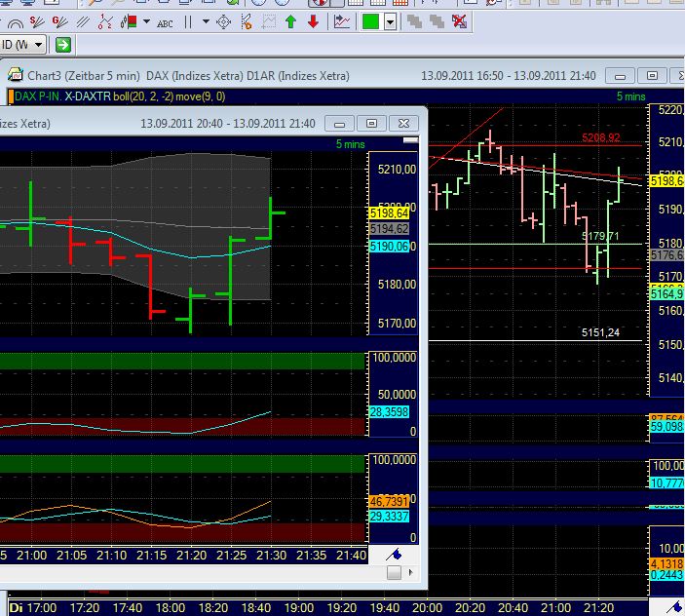685x616 pixels.
Task: Select the G fan lines tool
Action: (59, 21)
